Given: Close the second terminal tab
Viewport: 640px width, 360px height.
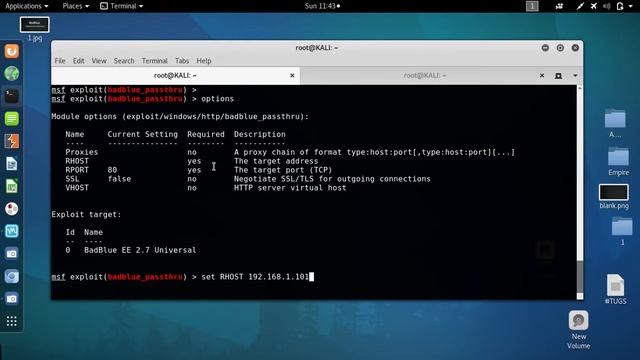Looking at the screenshot, I should [x=542, y=76].
